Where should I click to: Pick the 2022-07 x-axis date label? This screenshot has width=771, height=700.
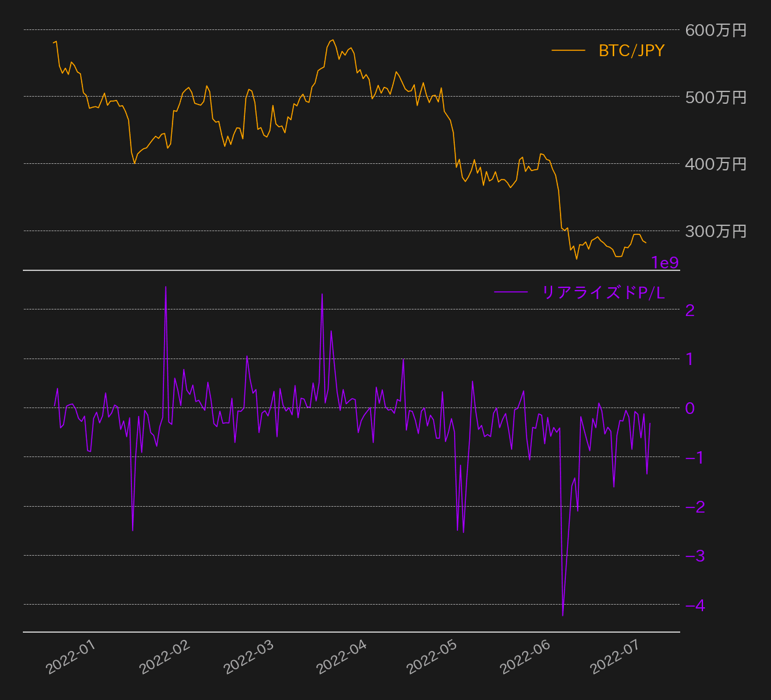615,656
